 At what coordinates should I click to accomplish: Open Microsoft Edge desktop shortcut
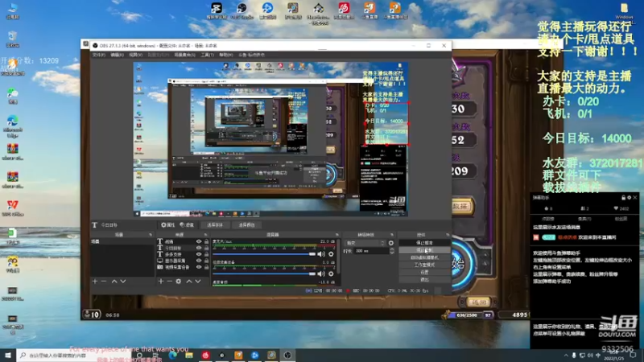coord(12,125)
